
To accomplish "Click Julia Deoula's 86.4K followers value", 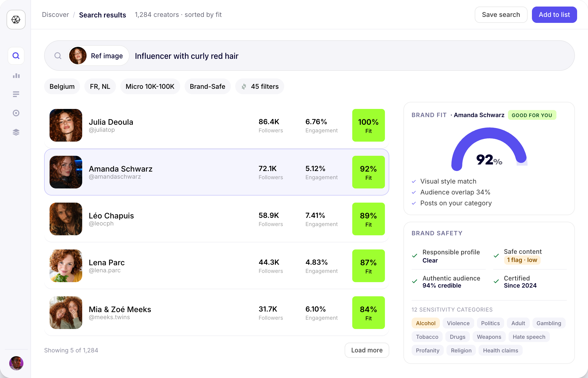I will [x=269, y=122].
